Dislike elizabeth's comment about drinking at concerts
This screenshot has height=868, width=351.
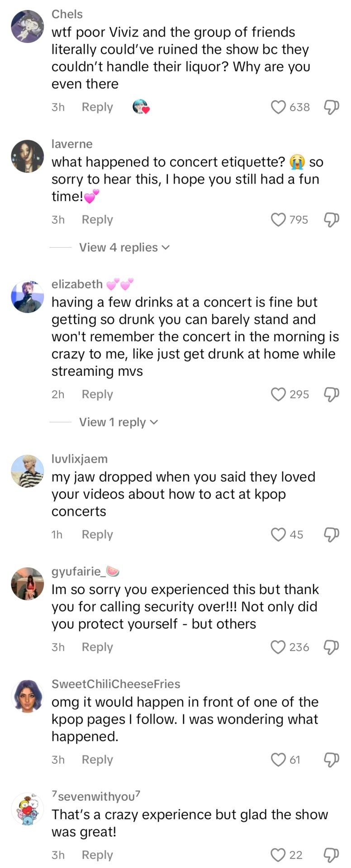pos(332,394)
